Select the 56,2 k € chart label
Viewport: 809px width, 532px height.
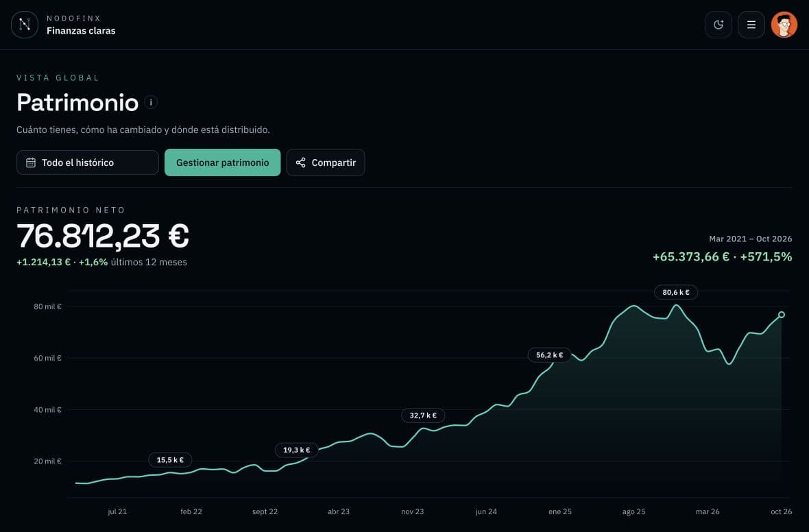coord(549,355)
